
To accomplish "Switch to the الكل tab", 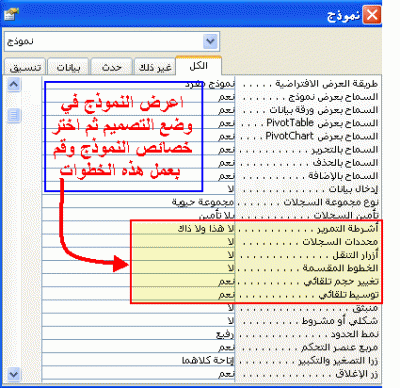I will point(198,66).
